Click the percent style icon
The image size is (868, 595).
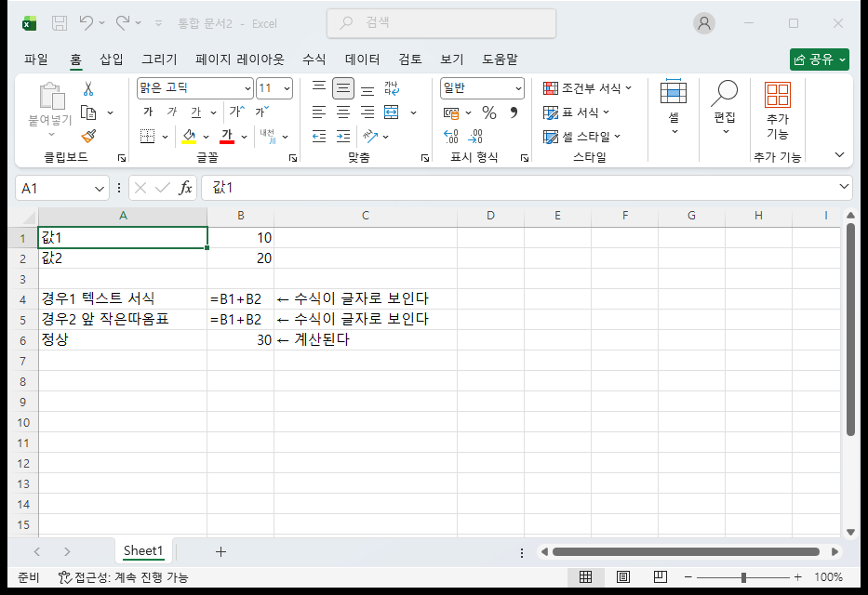[488, 112]
